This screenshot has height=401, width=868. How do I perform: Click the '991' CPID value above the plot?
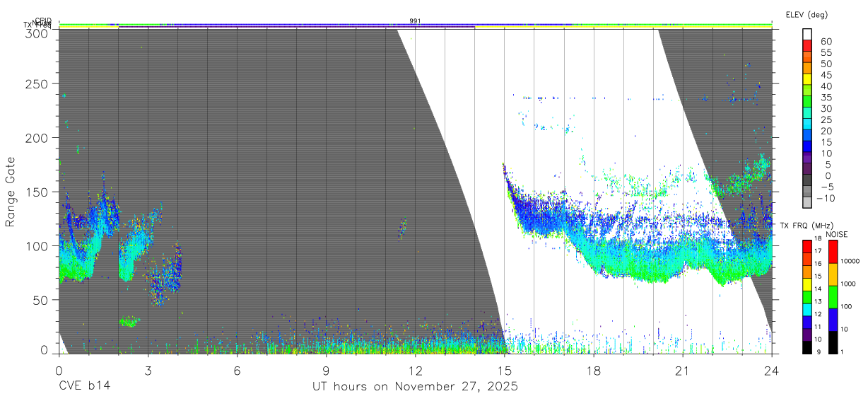coord(415,21)
